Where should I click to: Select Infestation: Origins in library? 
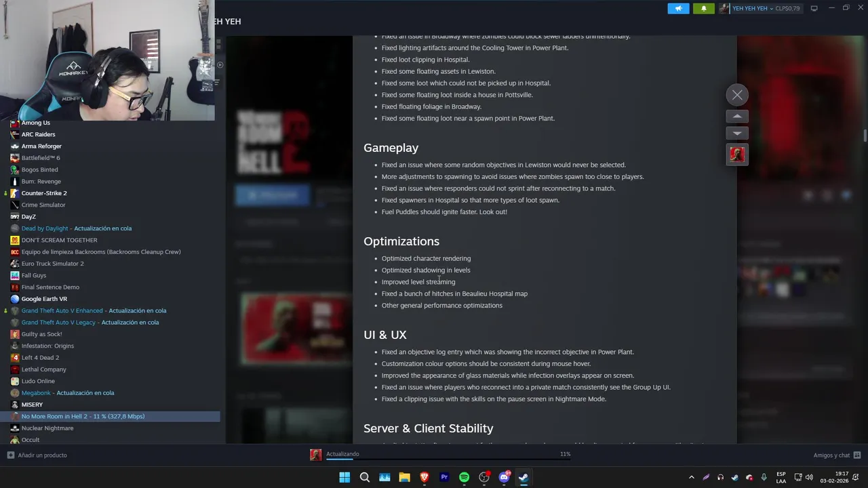point(47,346)
